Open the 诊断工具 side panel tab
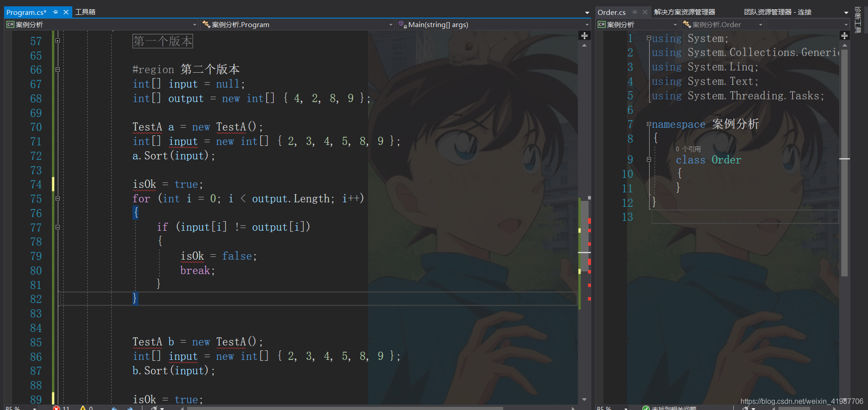 pyautogui.click(x=858, y=20)
